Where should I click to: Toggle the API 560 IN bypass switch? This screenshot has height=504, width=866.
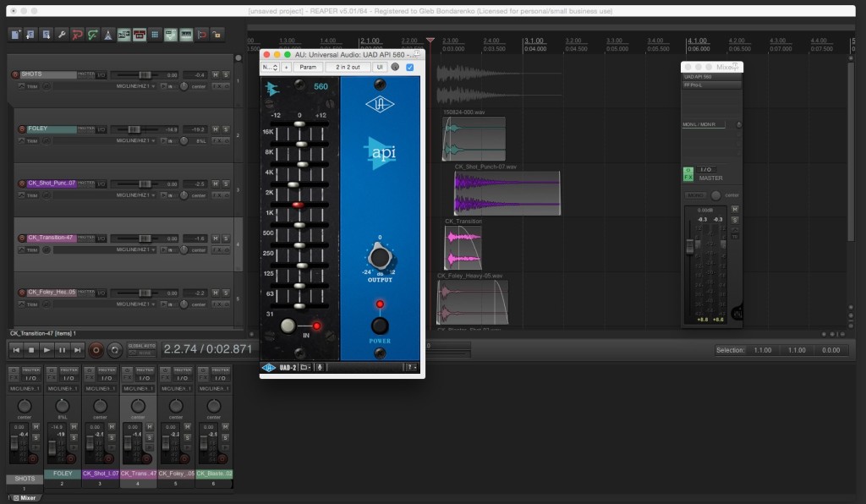289,326
